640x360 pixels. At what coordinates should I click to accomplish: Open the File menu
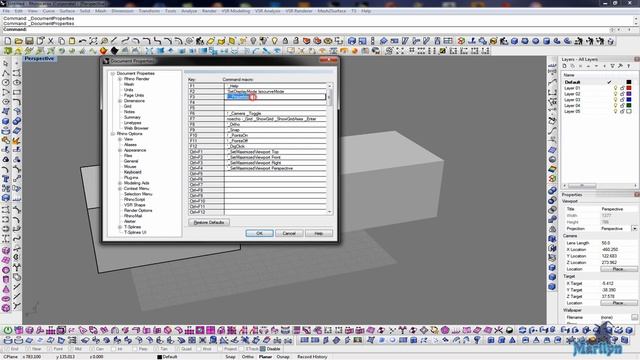click(6, 11)
